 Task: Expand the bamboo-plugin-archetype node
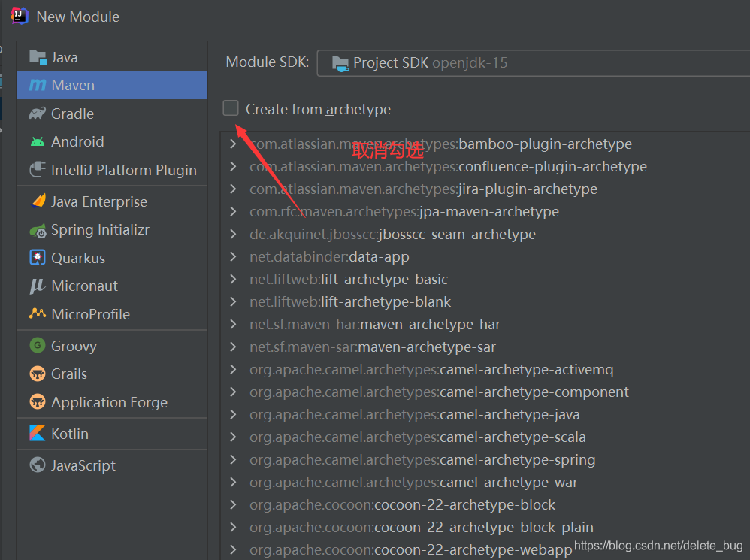[x=233, y=144]
